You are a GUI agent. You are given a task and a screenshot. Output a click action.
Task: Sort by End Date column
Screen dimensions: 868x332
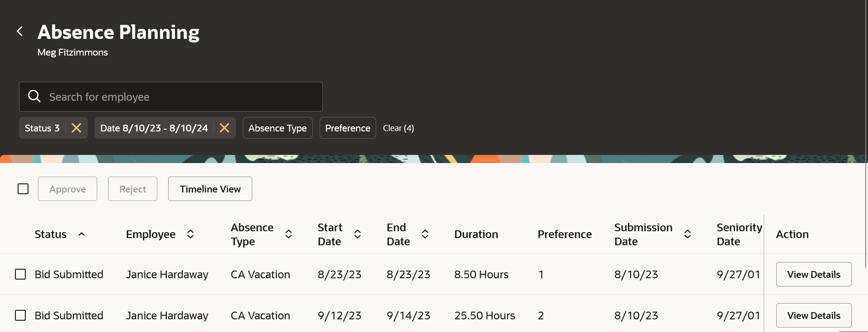click(x=425, y=234)
